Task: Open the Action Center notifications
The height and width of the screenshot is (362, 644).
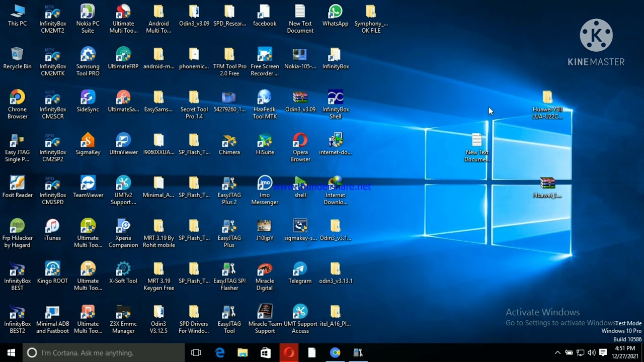Action: click(x=603, y=353)
